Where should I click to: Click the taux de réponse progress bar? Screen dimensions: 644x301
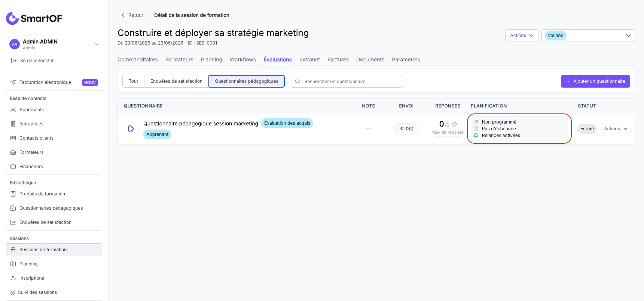pyautogui.click(x=448, y=137)
